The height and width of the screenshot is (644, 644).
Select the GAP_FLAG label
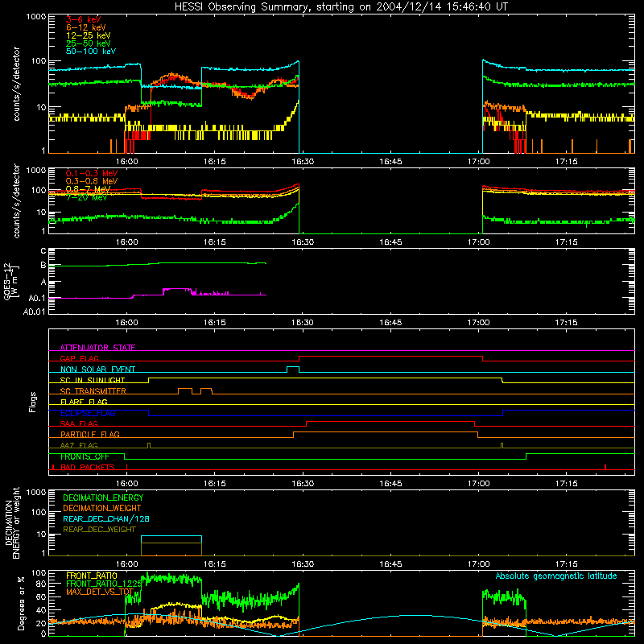click(79, 358)
